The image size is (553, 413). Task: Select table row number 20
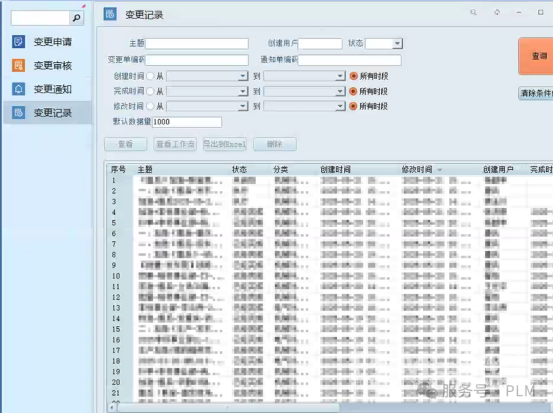(x=330, y=382)
